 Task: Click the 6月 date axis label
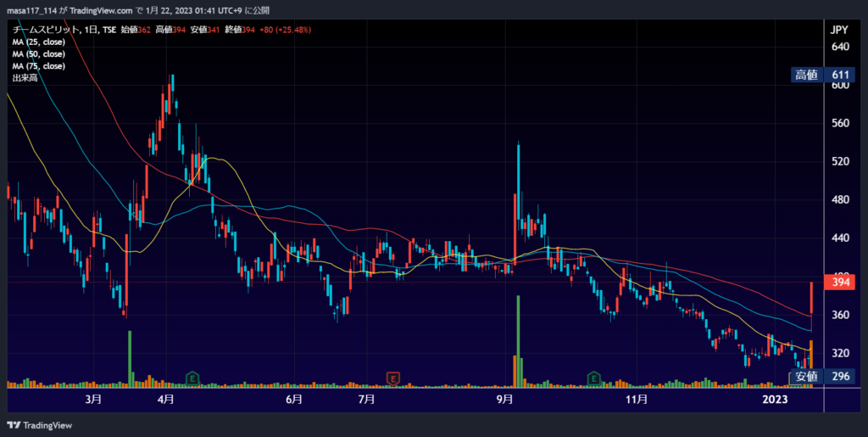[294, 399]
